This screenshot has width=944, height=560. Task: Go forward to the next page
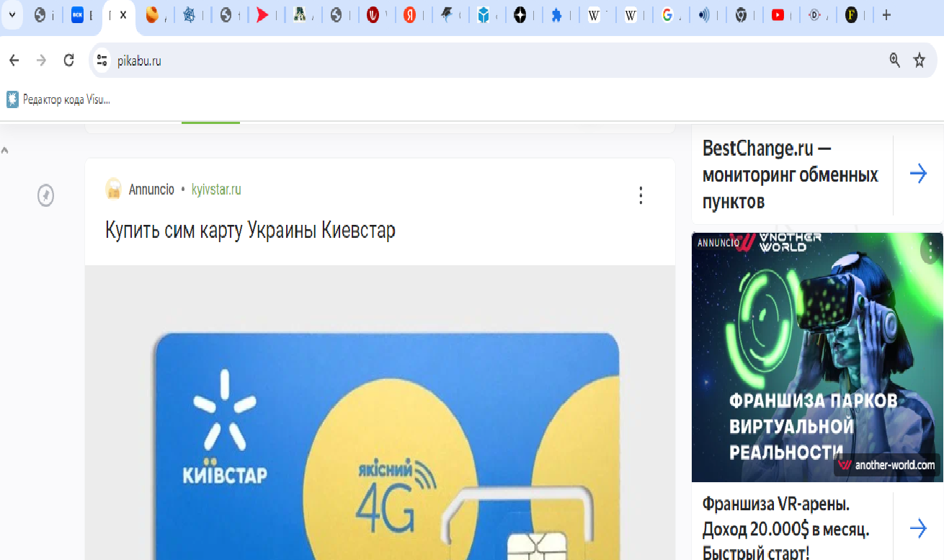tap(41, 61)
